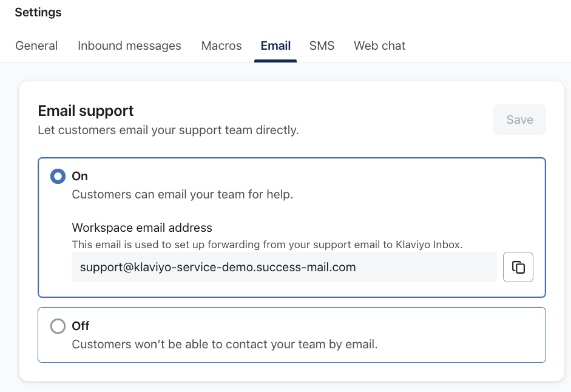This screenshot has height=392, width=571.
Task: Switch to the General settings tab
Action: tap(36, 46)
